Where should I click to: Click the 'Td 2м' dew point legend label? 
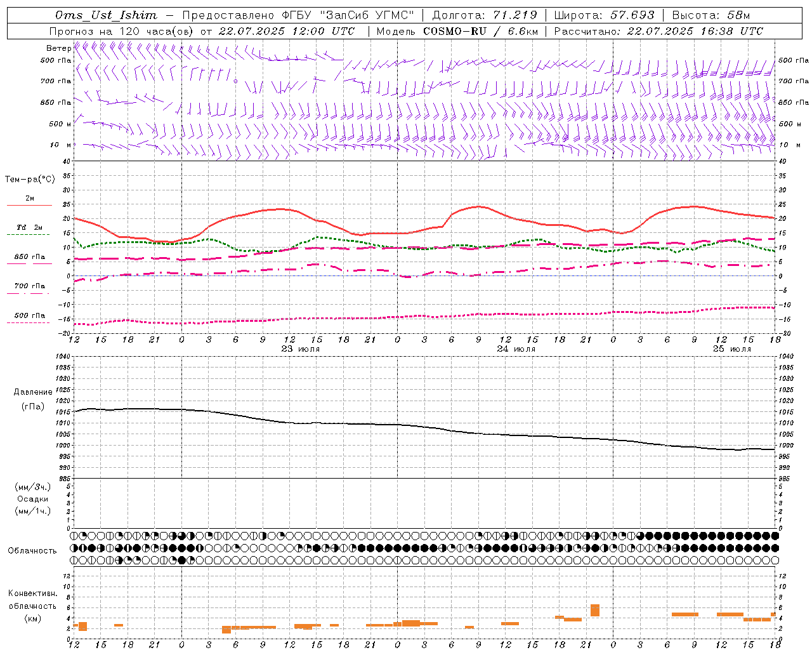click(x=29, y=227)
